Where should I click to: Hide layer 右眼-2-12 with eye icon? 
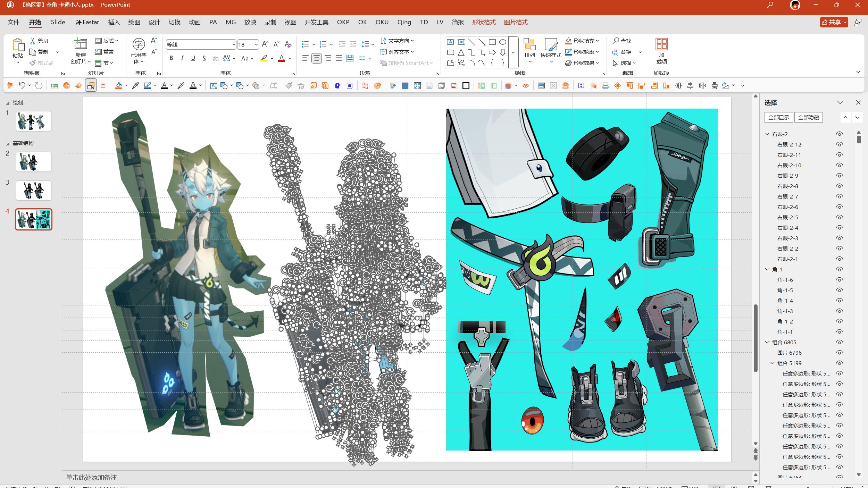840,144
